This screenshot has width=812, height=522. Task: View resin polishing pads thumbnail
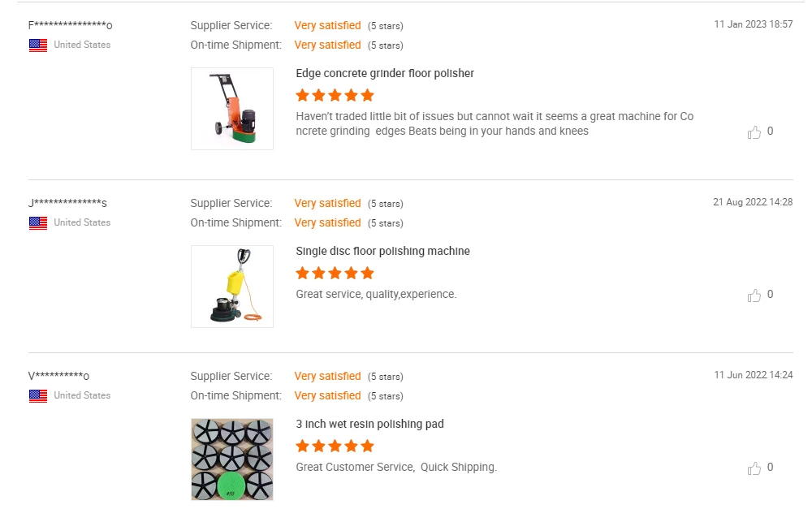[x=232, y=459]
